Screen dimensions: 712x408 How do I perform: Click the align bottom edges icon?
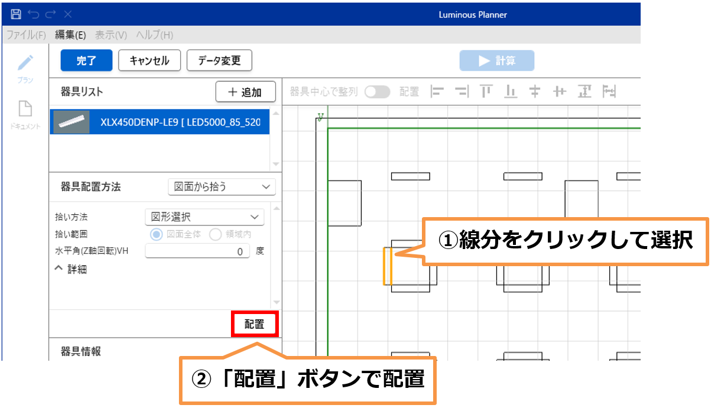tap(511, 91)
